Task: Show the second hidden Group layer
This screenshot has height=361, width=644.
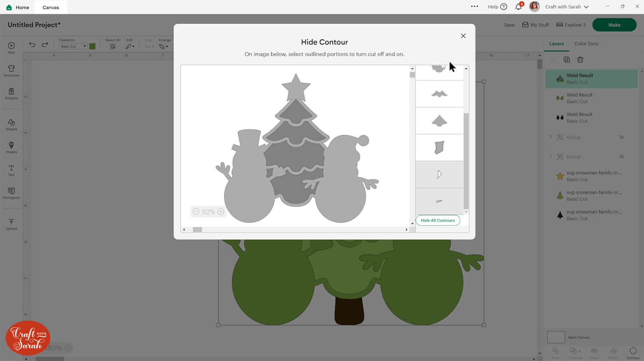Action: [621, 157]
